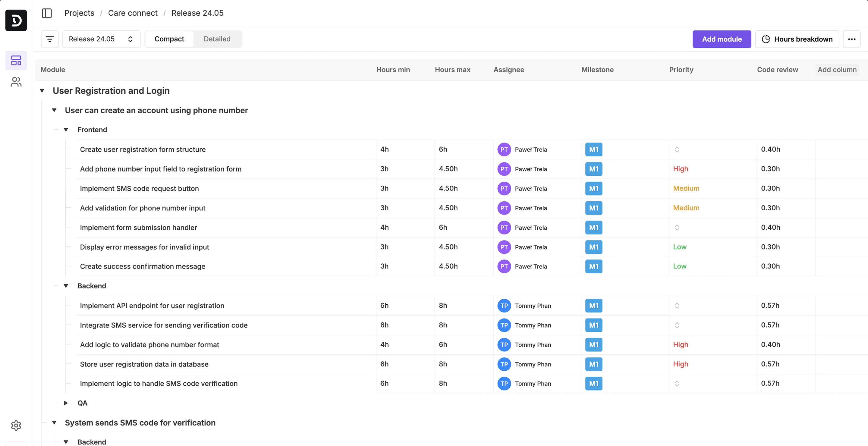Click the app logo icon
Image resolution: width=868 pixels, height=446 pixels.
pos(16,20)
